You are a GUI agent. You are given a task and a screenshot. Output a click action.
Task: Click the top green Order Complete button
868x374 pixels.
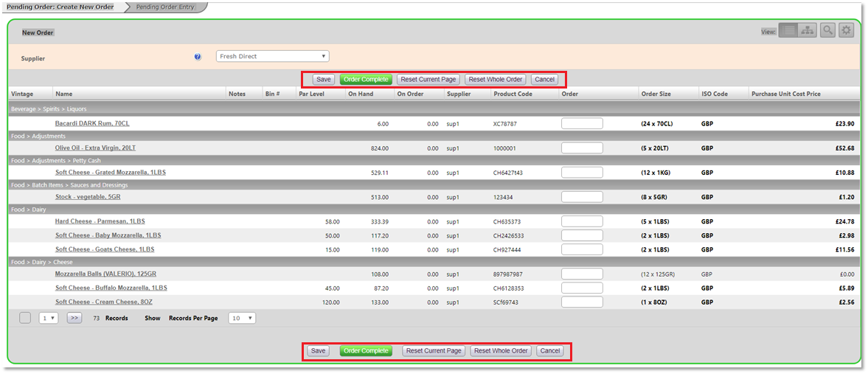[x=366, y=80]
